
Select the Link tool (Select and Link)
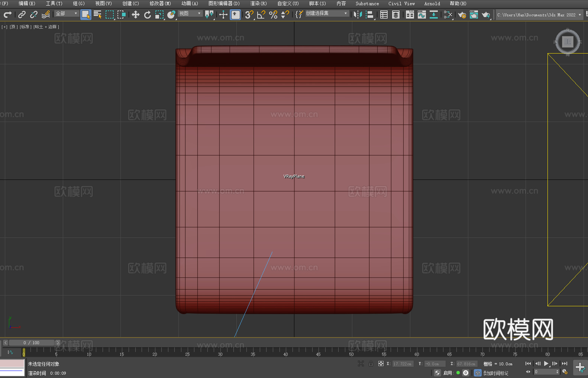click(22, 14)
